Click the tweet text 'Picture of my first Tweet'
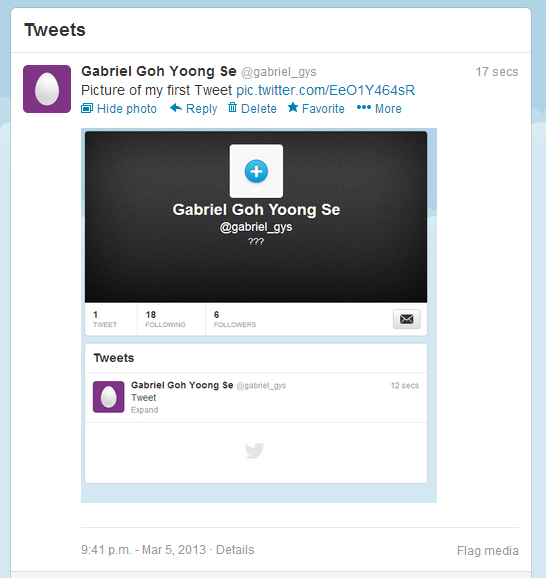This screenshot has width=546, height=578. (156, 90)
